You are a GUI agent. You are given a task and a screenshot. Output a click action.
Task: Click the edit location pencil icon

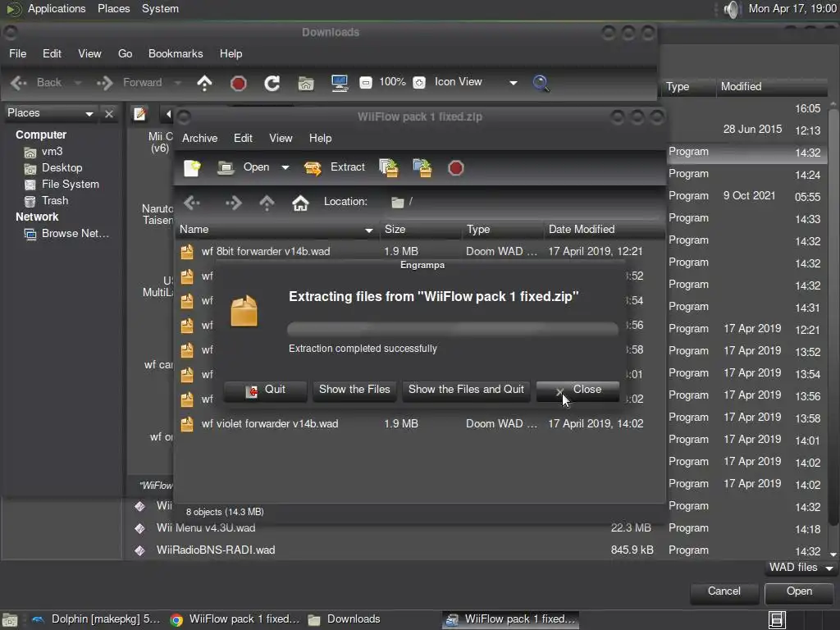point(139,113)
